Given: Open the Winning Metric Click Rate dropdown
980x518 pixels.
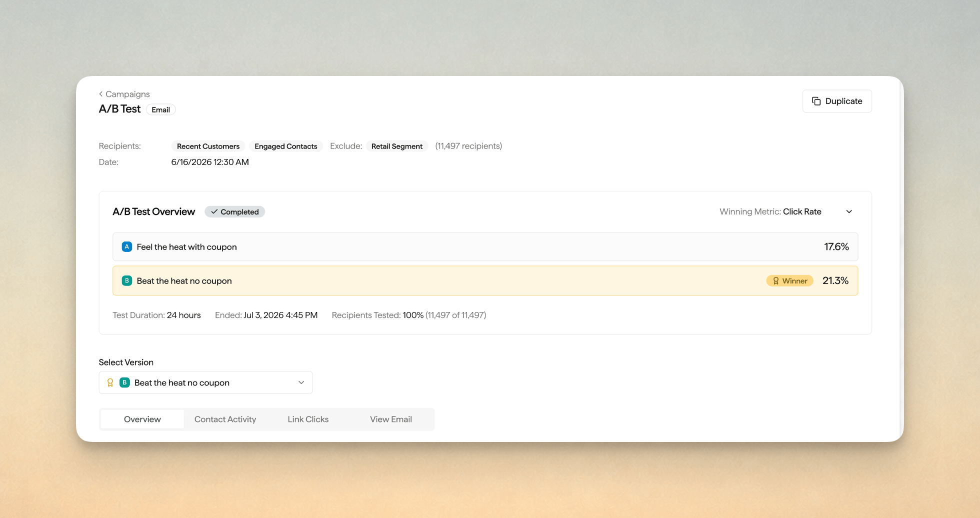Looking at the screenshot, I should pyautogui.click(x=786, y=211).
